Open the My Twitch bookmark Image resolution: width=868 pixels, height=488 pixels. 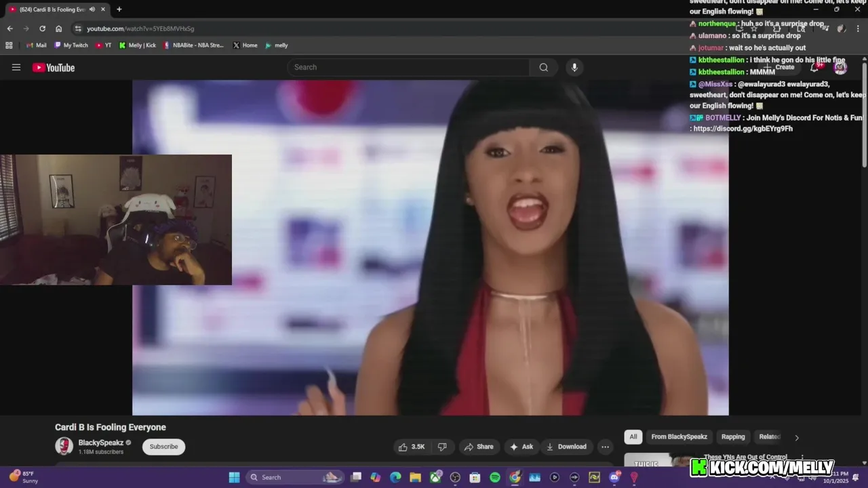pos(71,45)
